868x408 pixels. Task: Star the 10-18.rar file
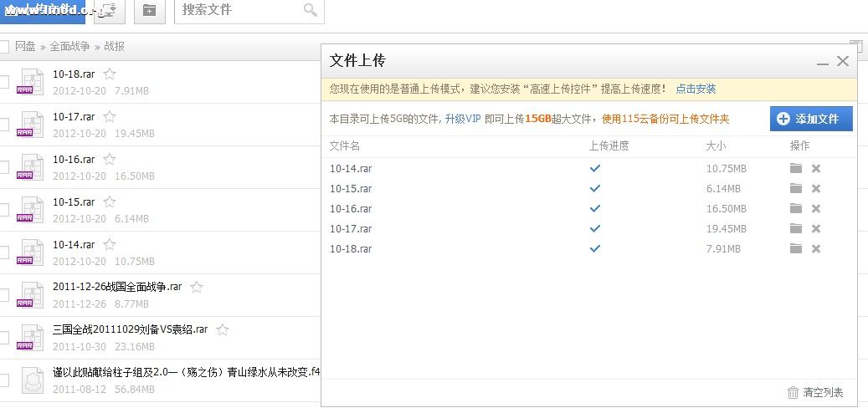pos(110,74)
